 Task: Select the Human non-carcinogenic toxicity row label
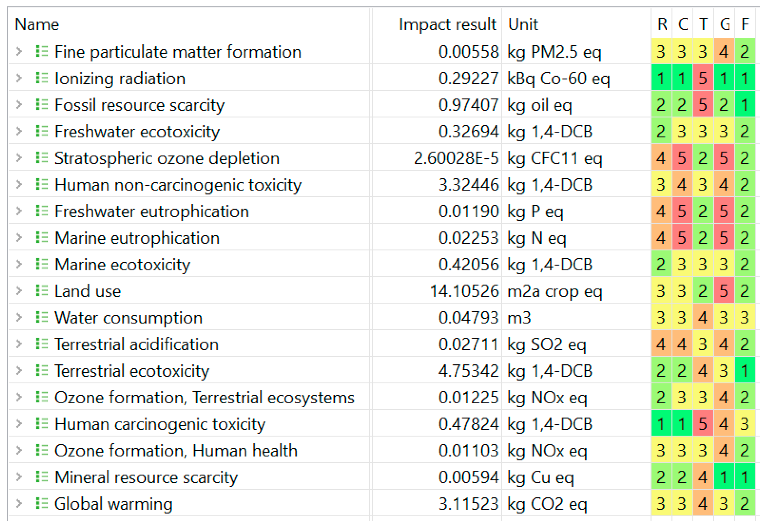[178, 185]
